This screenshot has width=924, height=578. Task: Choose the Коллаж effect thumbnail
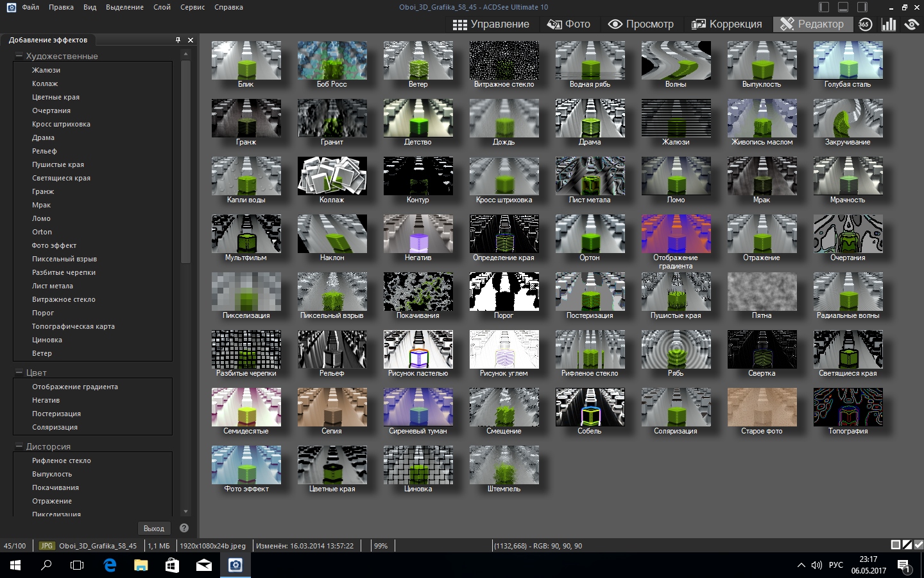coord(332,176)
